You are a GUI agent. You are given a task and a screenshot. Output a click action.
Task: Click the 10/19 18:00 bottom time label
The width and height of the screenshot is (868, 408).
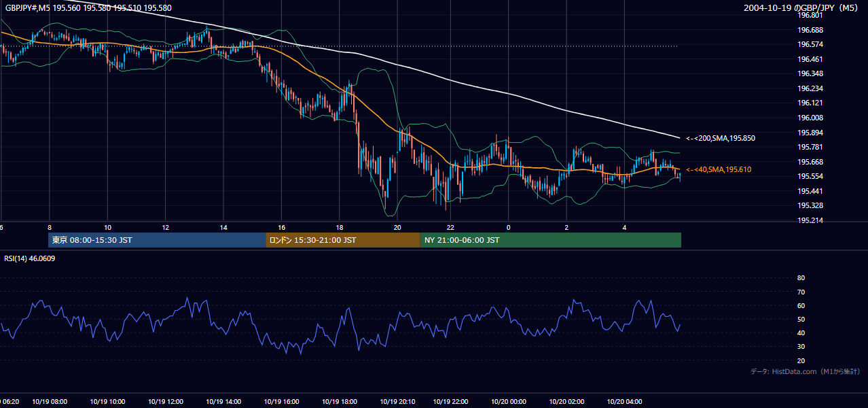click(340, 402)
